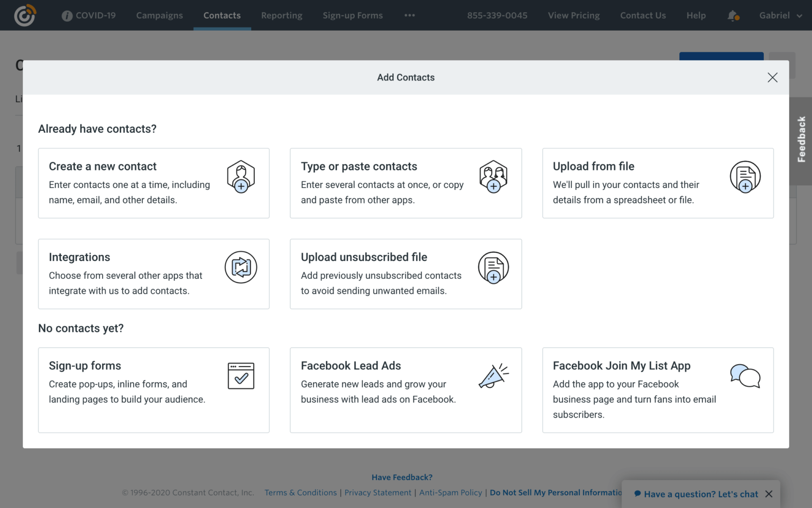
Task: Click the Sign-up forms checkmark icon
Action: pyautogui.click(x=241, y=376)
